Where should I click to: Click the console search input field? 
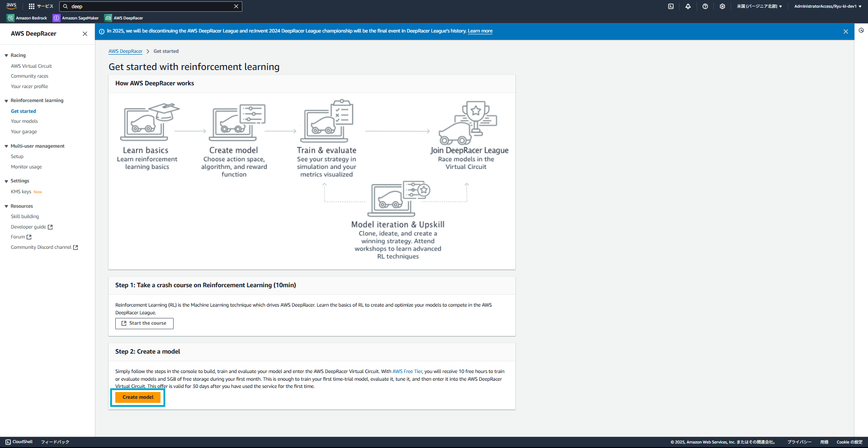pyautogui.click(x=151, y=6)
